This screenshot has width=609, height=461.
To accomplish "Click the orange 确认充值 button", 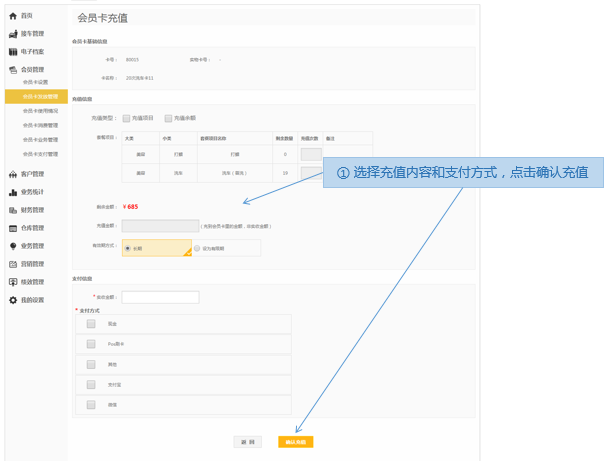I will point(295,441).
